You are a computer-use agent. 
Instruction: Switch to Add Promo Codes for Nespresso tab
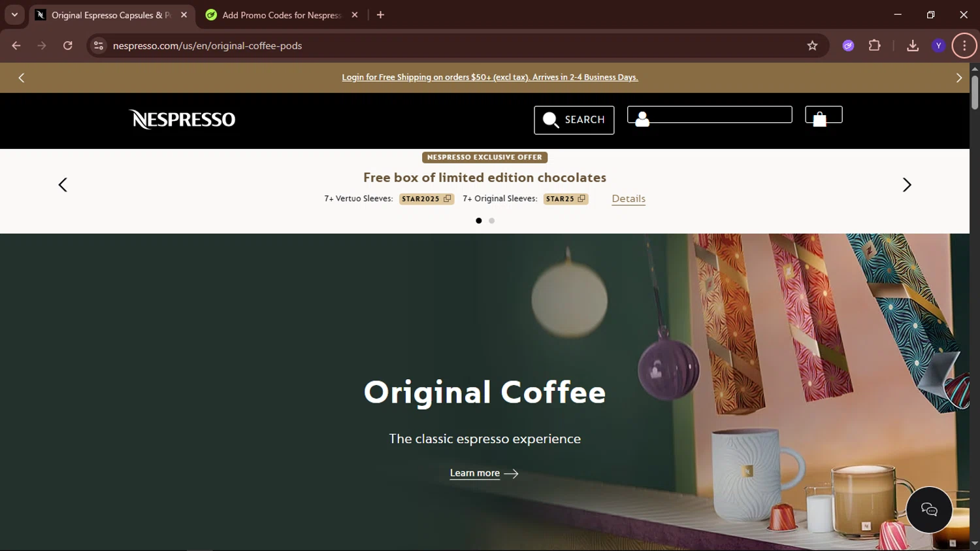281,15
